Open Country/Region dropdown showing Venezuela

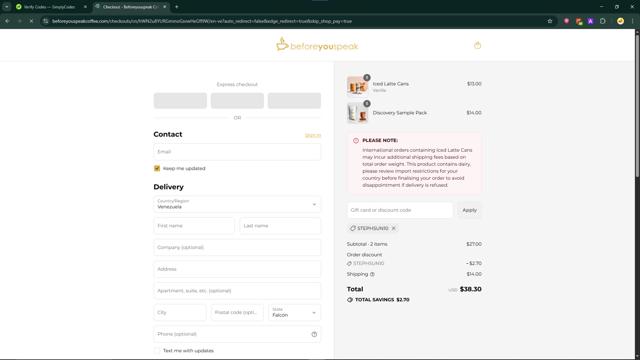(237, 204)
